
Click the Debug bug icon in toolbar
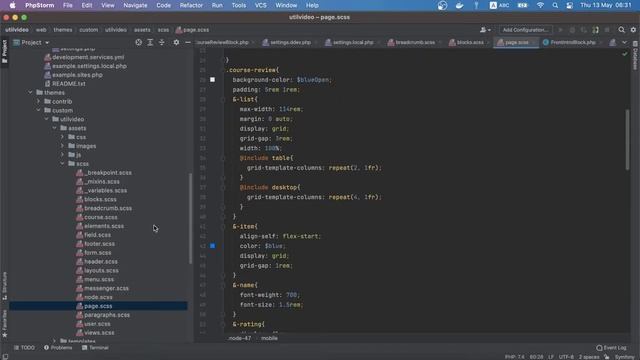coord(572,30)
